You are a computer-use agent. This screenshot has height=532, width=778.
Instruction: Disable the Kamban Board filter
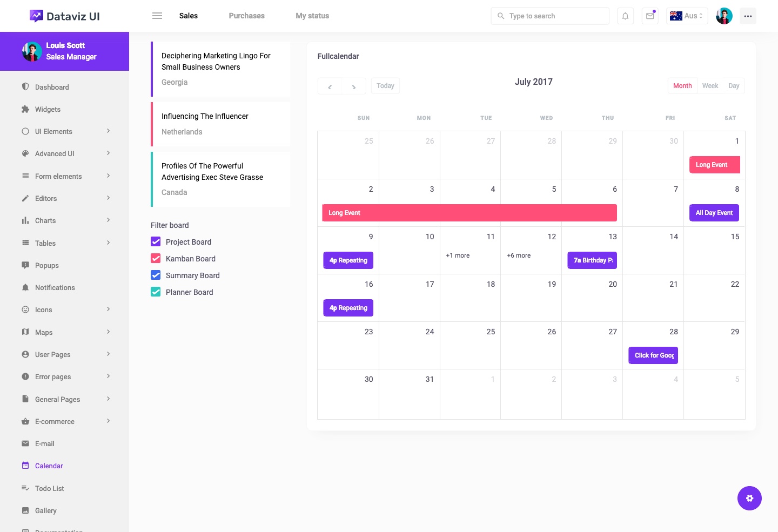click(156, 258)
